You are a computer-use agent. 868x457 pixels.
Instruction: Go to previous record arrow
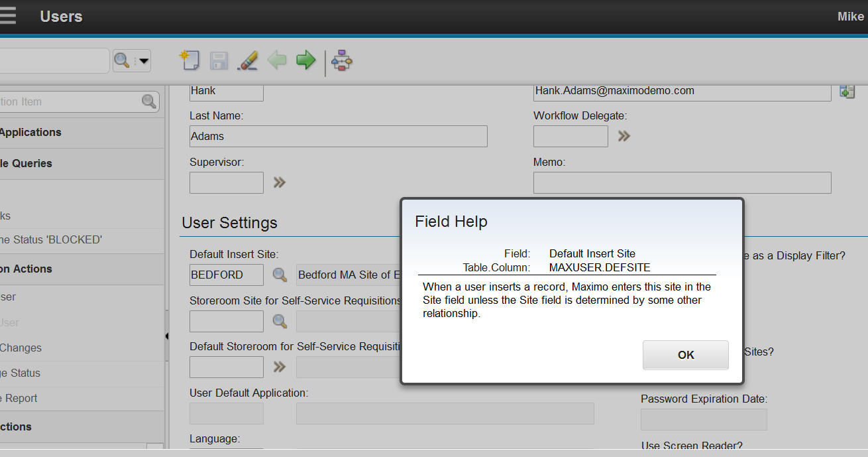pos(277,60)
